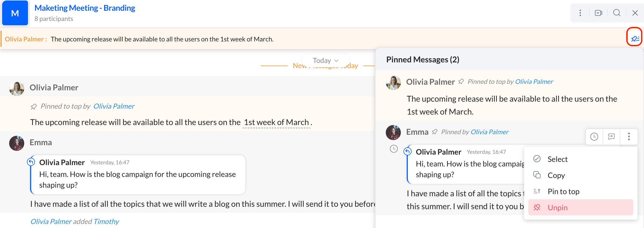Click Unpin in the context menu
Image resolution: width=644 pixels, height=228 pixels.
pos(557,208)
